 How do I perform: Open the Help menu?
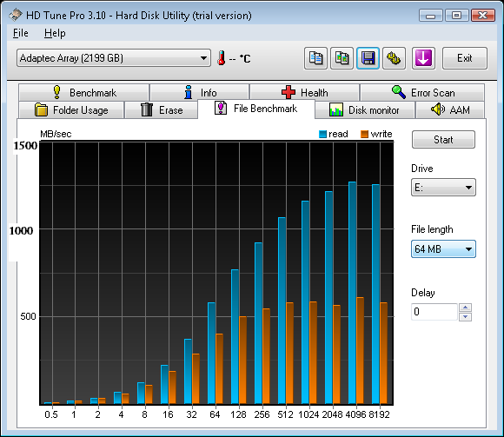55,33
